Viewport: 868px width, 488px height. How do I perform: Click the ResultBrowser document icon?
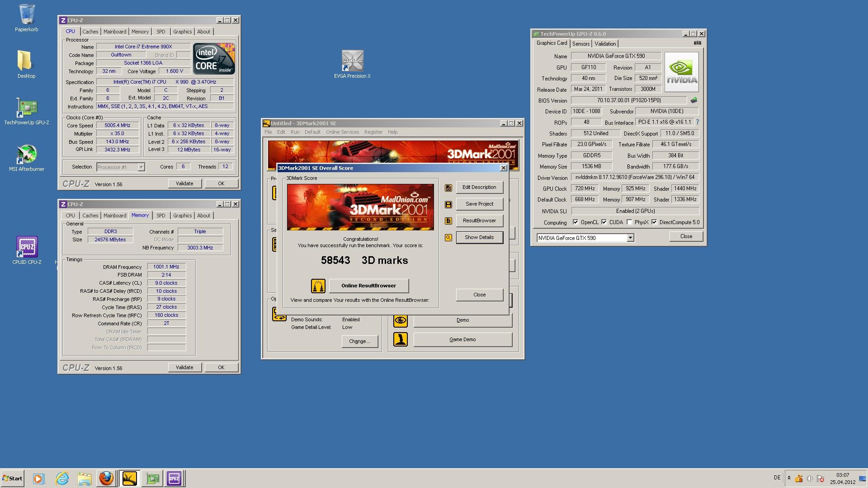click(448, 221)
